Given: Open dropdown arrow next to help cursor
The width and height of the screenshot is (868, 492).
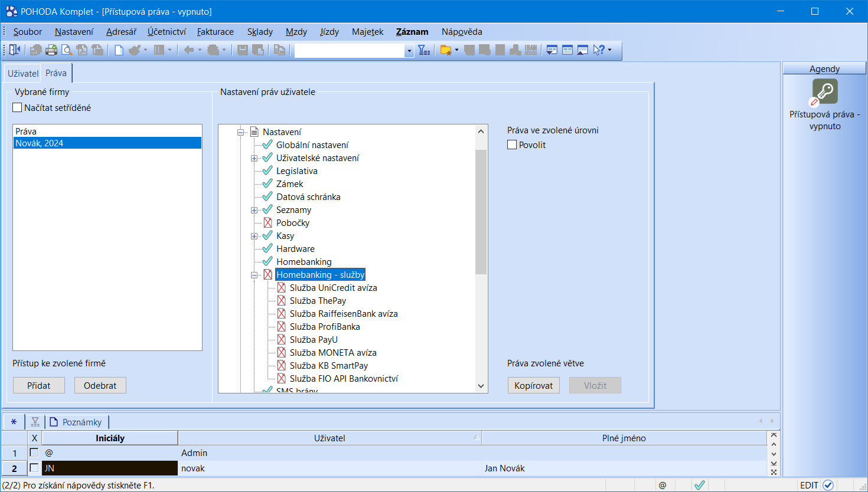Looking at the screenshot, I should click(x=610, y=50).
